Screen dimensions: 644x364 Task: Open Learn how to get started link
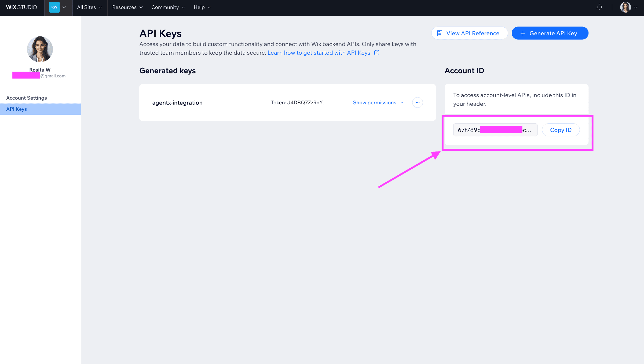coord(319,53)
